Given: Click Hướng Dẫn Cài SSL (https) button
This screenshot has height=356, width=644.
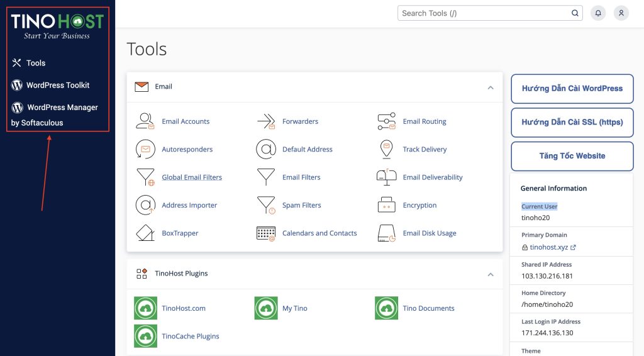Looking at the screenshot, I should tap(572, 123).
